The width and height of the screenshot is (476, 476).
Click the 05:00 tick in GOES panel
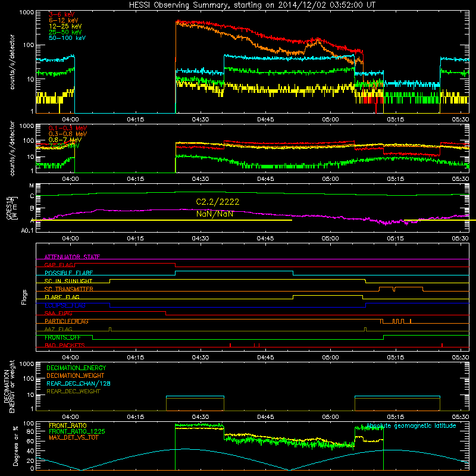pyautogui.click(x=330, y=239)
